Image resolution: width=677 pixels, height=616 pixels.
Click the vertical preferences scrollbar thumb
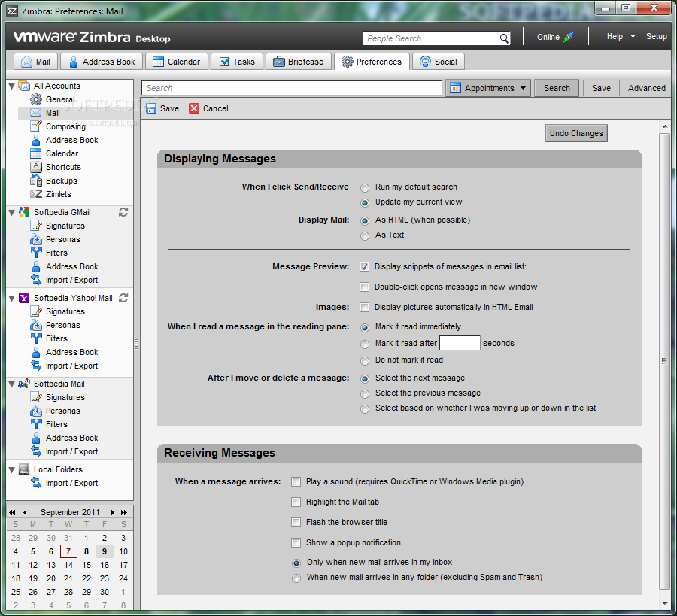click(664, 361)
